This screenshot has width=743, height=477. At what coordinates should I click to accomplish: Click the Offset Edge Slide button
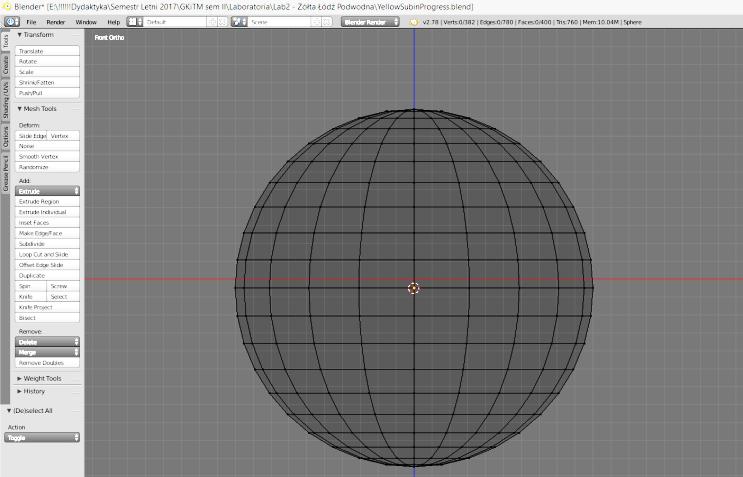(x=47, y=265)
